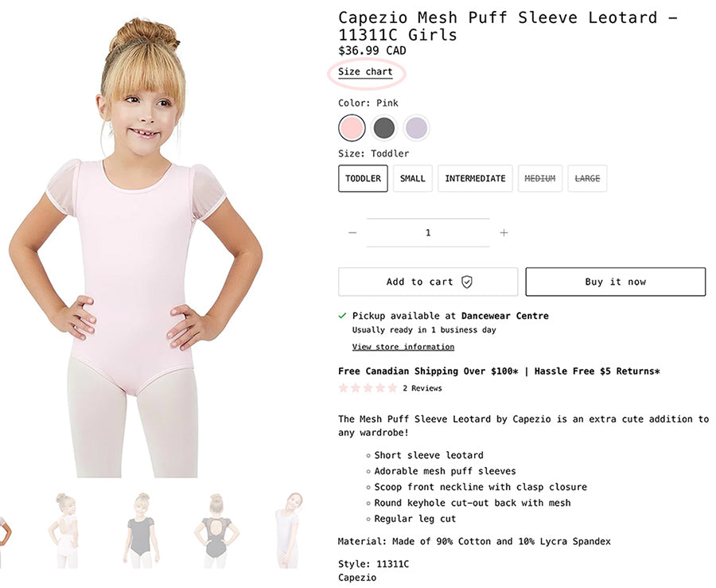716x588 pixels.
Task: Choose the Intermediate size option
Action: (x=476, y=178)
